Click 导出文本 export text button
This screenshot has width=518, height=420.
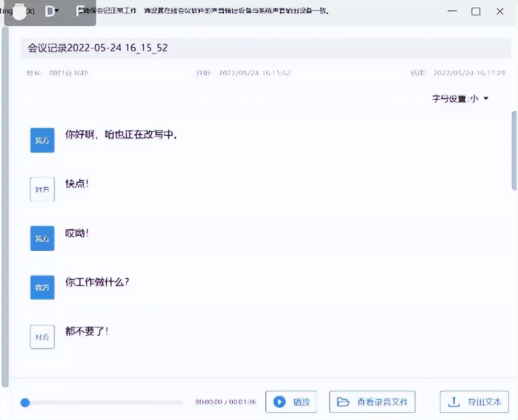(474, 402)
